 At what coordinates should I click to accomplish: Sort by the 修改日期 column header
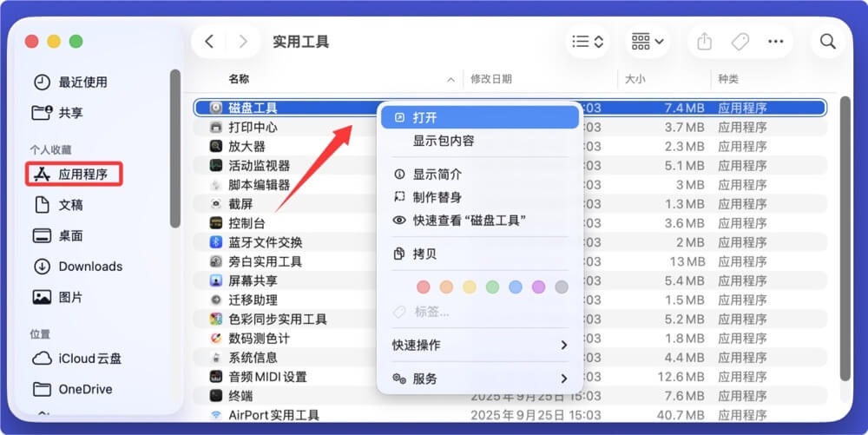(491, 79)
